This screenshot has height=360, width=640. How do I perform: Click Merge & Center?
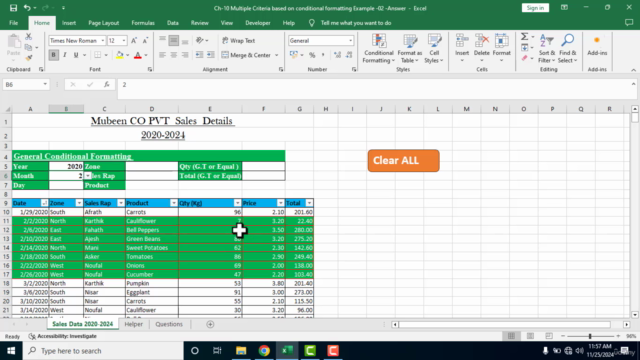point(246,55)
